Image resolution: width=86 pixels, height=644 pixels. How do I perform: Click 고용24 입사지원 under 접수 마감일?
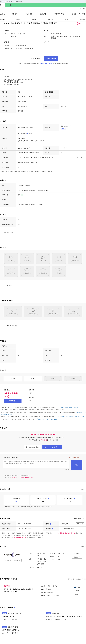click(x=13, y=401)
